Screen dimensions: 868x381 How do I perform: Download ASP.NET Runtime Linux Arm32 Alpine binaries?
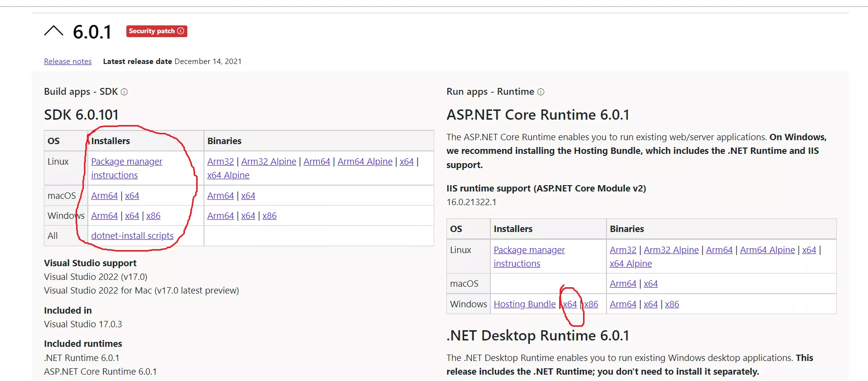pyautogui.click(x=671, y=250)
